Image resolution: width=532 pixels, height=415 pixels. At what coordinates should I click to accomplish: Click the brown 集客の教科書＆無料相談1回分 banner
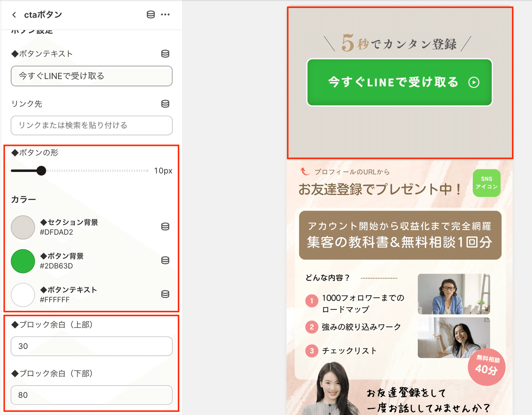click(400, 235)
